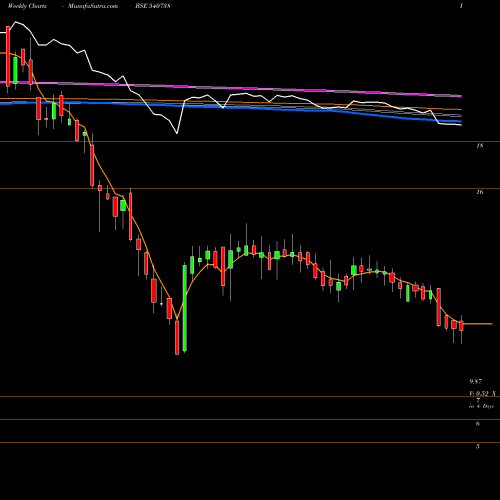Click the '16' price axis label
500x500 pixels.
[480, 192]
